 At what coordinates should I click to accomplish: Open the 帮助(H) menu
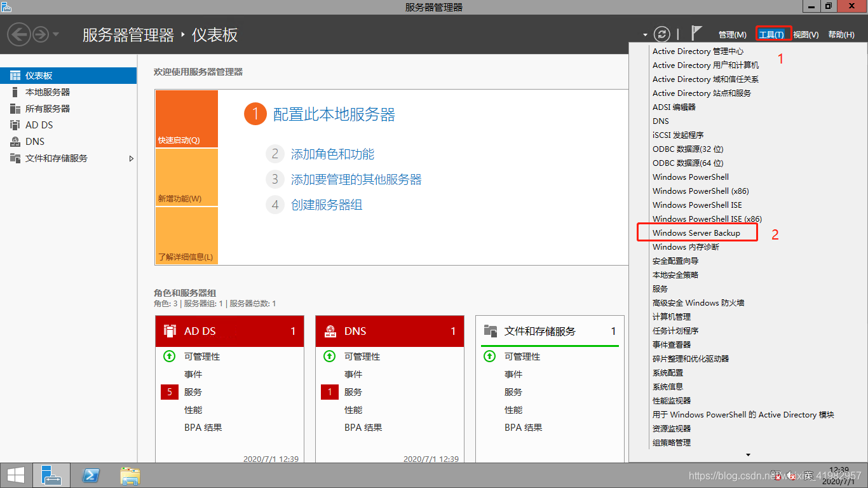pyautogui.click(x=841, y=34)
